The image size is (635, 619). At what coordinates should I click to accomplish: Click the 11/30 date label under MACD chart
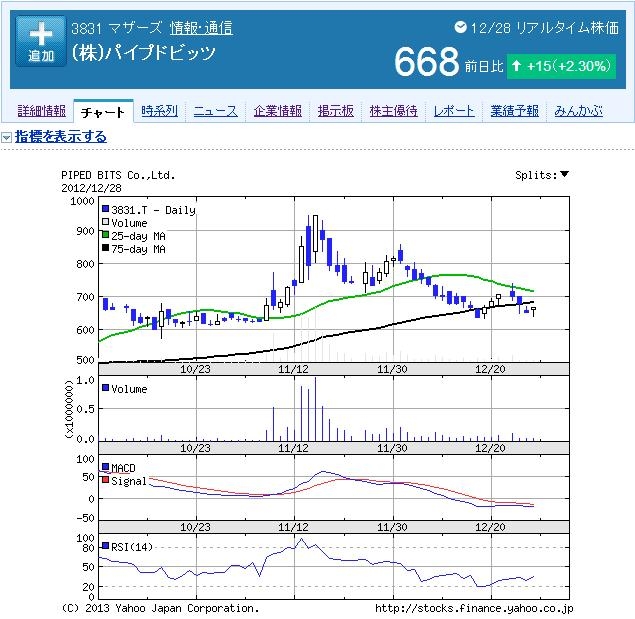coord(392,527)
